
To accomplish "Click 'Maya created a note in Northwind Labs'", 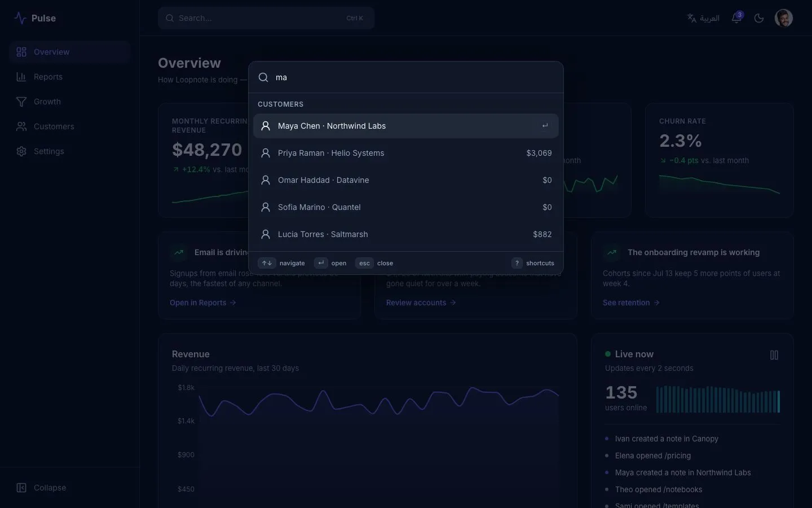I will (683, 472).
